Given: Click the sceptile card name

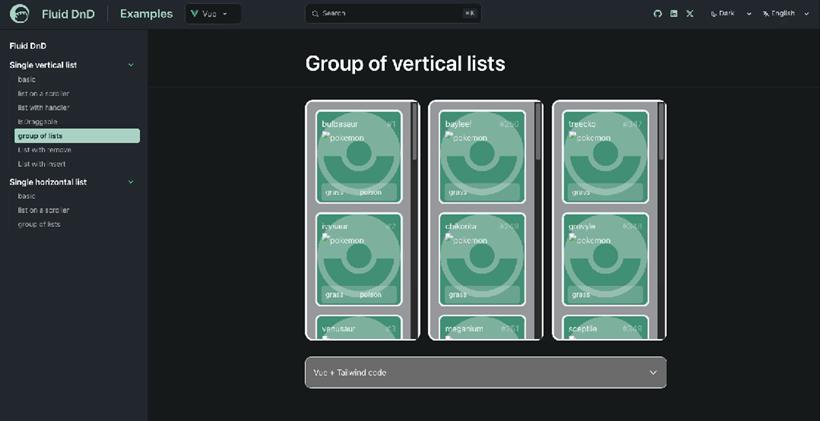Looking at the screenshot, I should point(583,329).
